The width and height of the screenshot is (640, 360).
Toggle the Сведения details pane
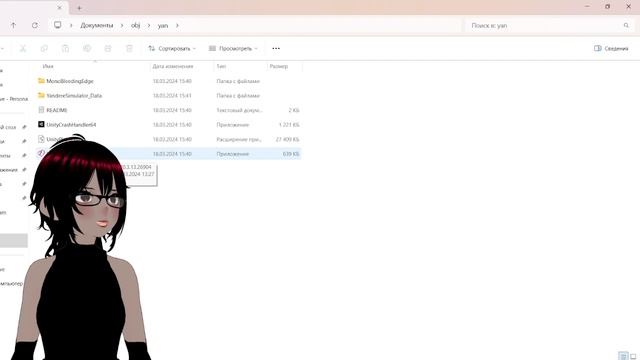611,49
